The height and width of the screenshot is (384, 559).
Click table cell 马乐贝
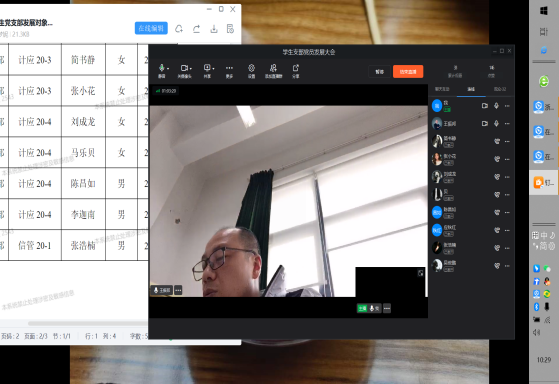[x=83, y=153]
